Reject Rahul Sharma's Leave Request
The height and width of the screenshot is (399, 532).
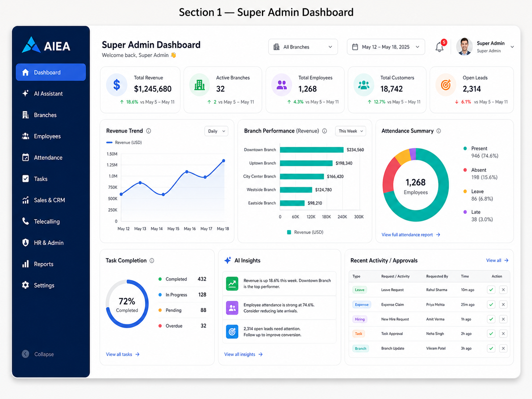[x=503, y=290]
